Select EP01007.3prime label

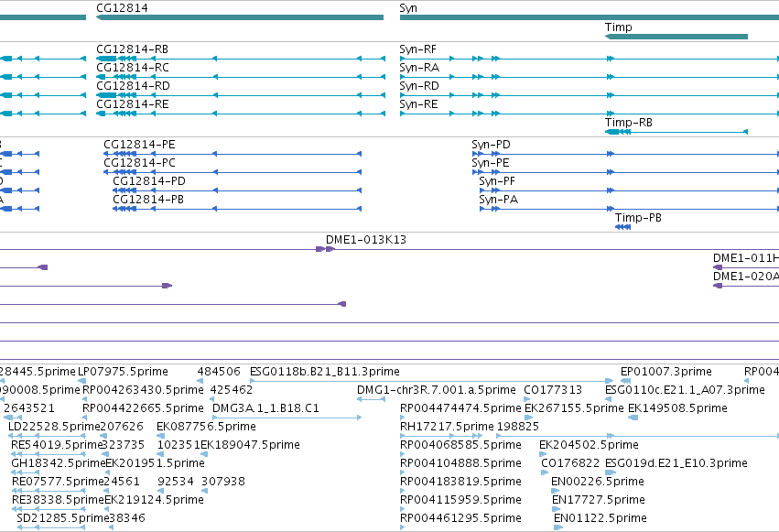(666, 372)
